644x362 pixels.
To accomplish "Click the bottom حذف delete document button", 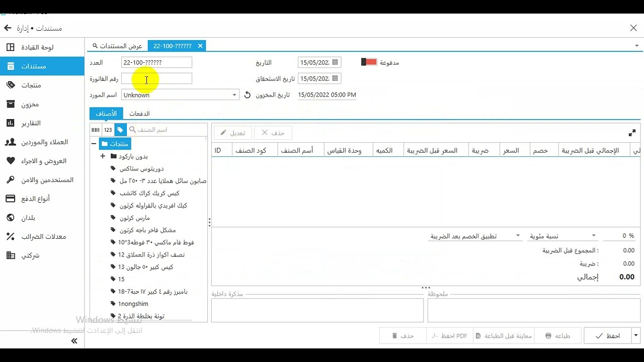I will (403, 336).
